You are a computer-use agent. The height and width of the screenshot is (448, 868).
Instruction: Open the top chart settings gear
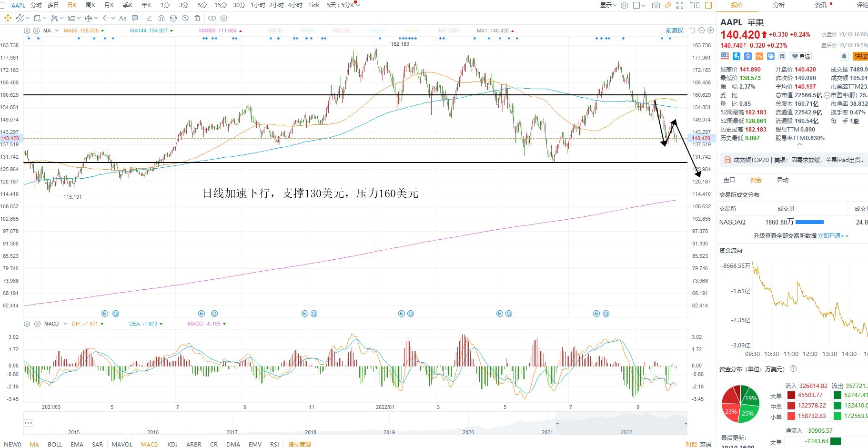click(624, 5)
